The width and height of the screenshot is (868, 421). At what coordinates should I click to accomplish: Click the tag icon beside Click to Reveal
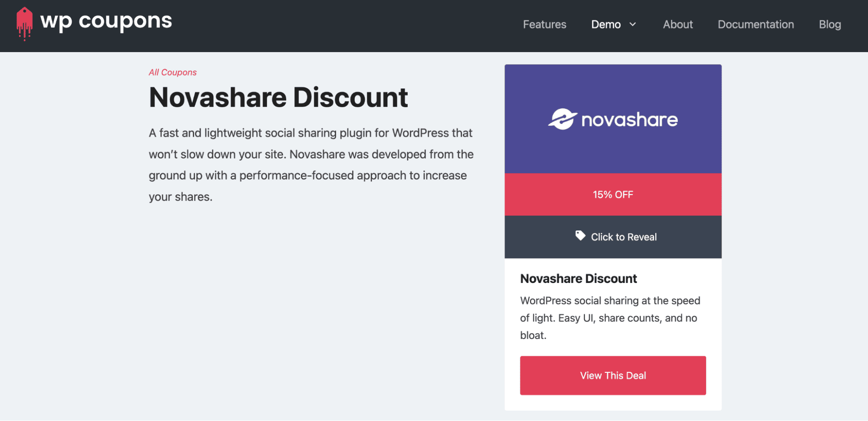pyautogui.click(x=581, y=236)
